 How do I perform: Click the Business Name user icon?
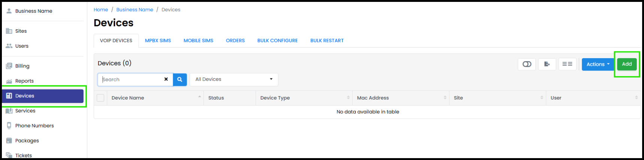coord(9,11)
